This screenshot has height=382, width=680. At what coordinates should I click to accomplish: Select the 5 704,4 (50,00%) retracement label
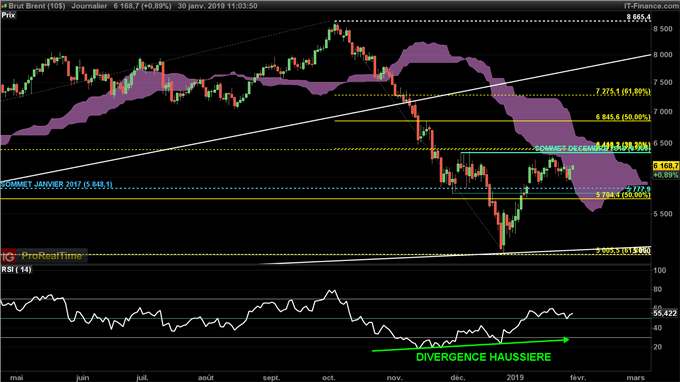coord(623,195)
